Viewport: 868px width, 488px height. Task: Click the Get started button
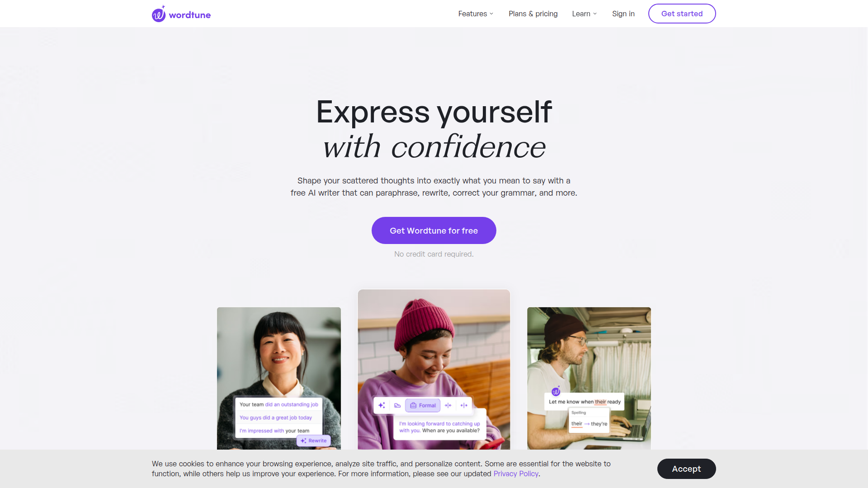tap(682, 14)
